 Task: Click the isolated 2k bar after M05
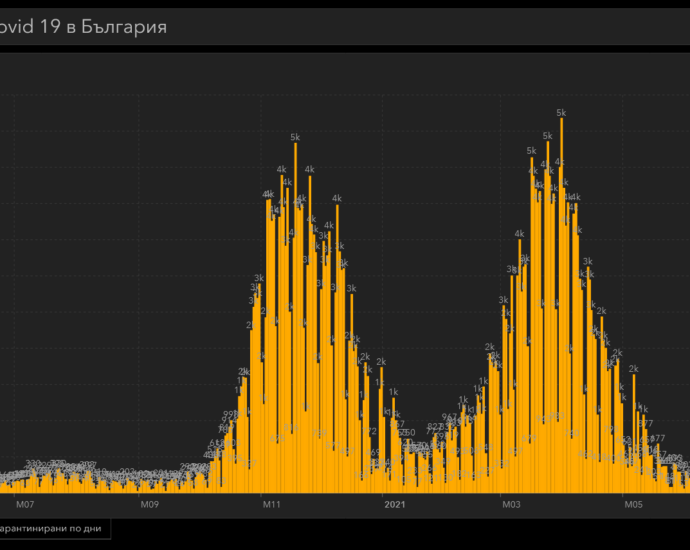pyautogui.click(x=634, y=433)
